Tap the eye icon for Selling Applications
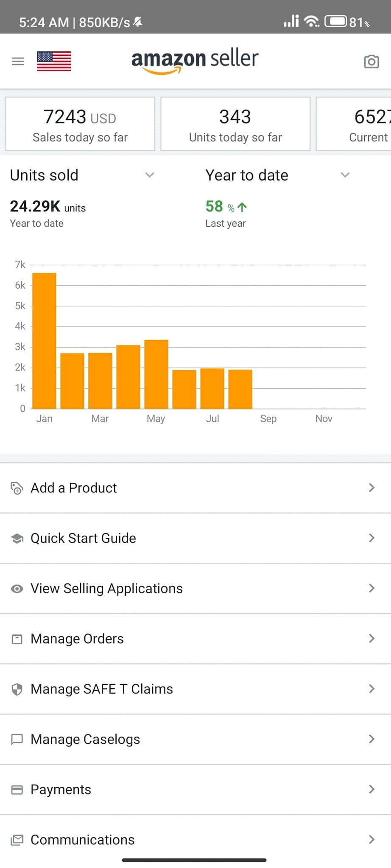The width and height of the screenshot is (391, 868). point(17,589)
